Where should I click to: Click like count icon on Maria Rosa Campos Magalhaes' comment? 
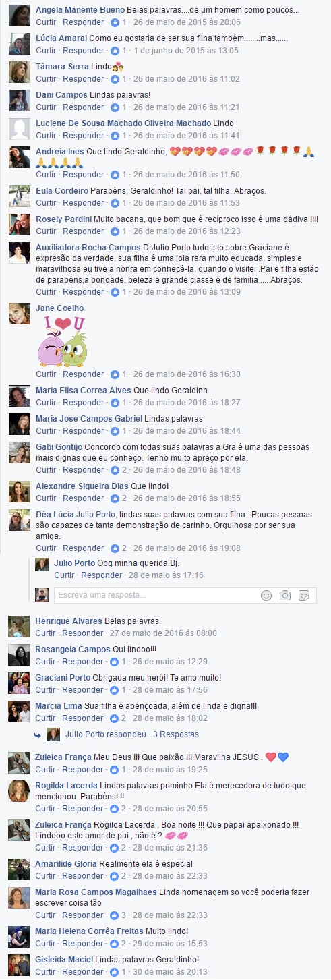(115, 915)
